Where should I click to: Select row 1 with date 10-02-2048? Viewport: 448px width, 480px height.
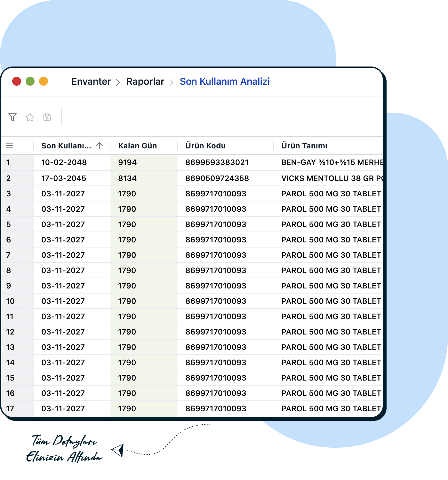click(x=64, y=162)
